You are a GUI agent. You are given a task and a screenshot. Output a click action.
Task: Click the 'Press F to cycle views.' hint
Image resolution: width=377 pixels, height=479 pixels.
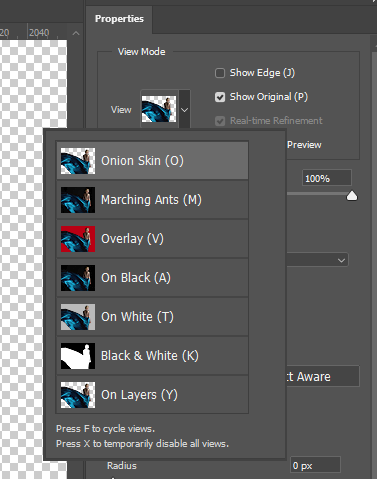pyautogui.click(x=105, y=429)
